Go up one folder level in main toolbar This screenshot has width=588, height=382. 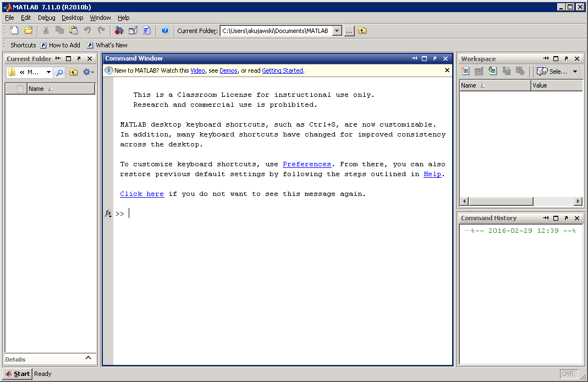pos(362,31)
